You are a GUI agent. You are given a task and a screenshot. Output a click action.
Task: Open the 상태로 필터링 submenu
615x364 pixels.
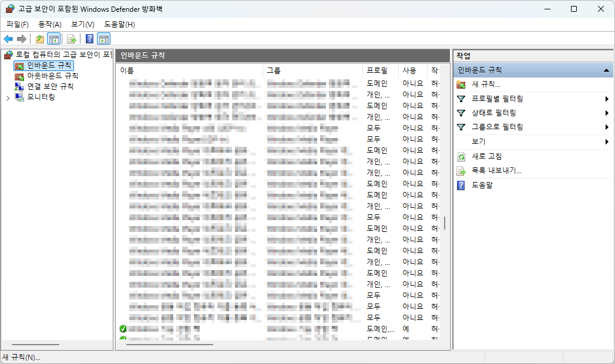[x=493, y=113]
